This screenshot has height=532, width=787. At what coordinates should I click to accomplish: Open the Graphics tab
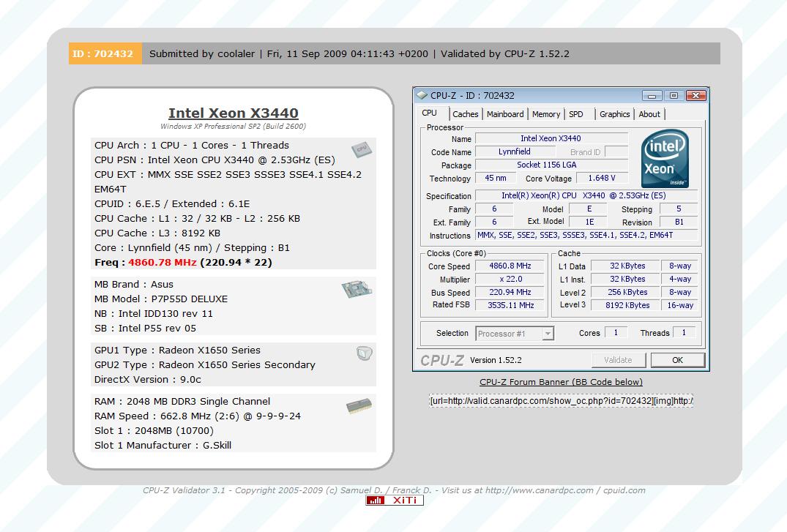tap(614, 114)
